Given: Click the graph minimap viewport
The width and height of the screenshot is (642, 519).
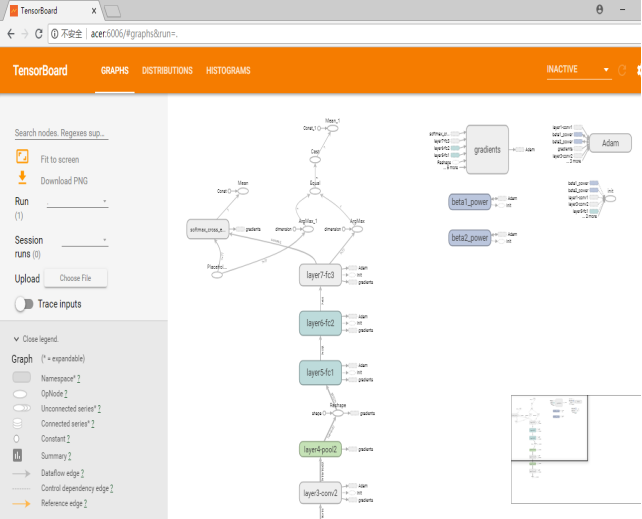Looking at the screenshot, I should click(x=549, y=428).
